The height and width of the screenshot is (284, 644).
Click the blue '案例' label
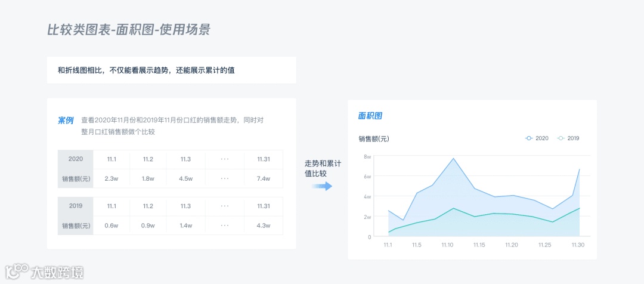(66, 121)
